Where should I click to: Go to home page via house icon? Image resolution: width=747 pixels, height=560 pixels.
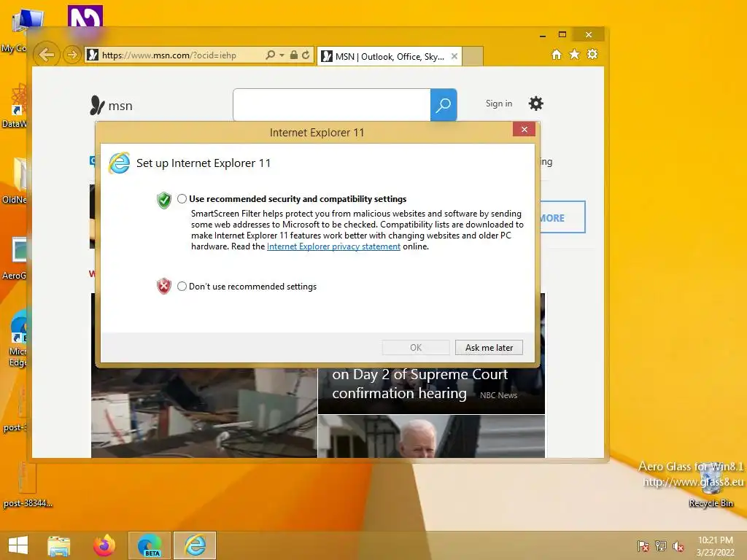tap(557, 54)
